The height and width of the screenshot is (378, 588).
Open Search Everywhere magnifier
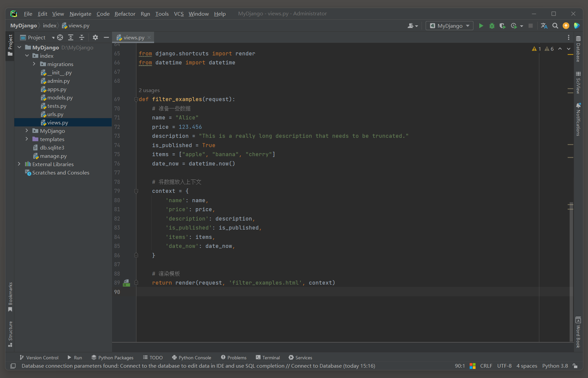(x=555, y=26)
